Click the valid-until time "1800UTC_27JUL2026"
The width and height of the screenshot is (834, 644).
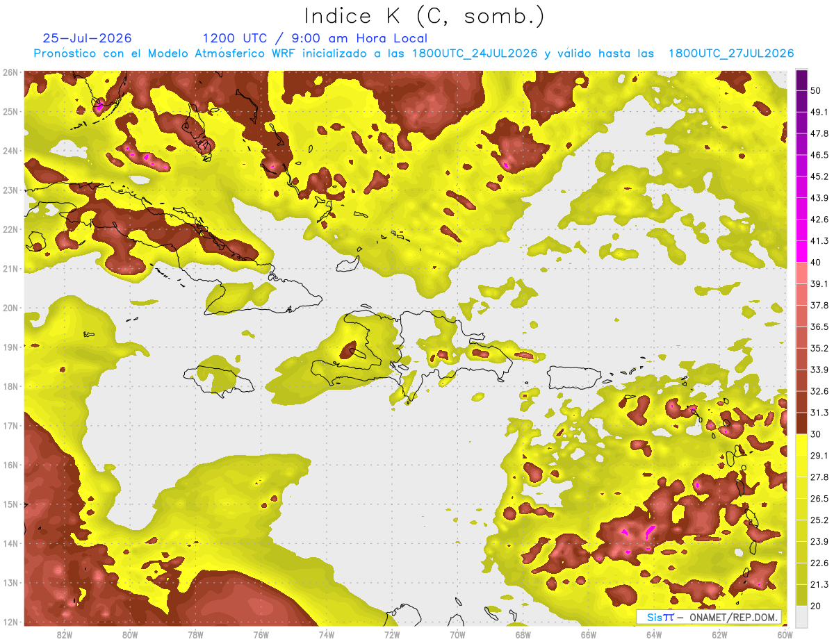click(x=730, y=53)
